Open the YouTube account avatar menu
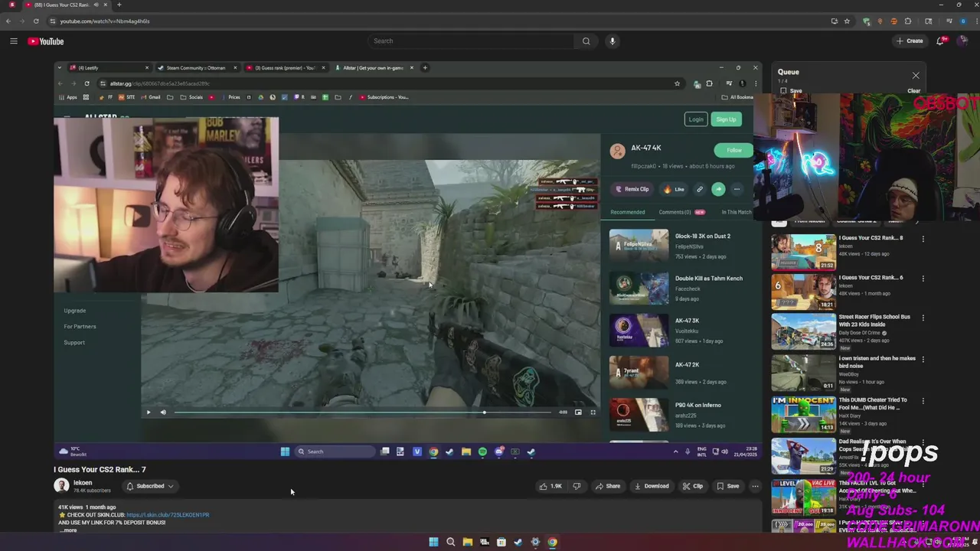This screenshot has width=980, height=551. [963, 41]
